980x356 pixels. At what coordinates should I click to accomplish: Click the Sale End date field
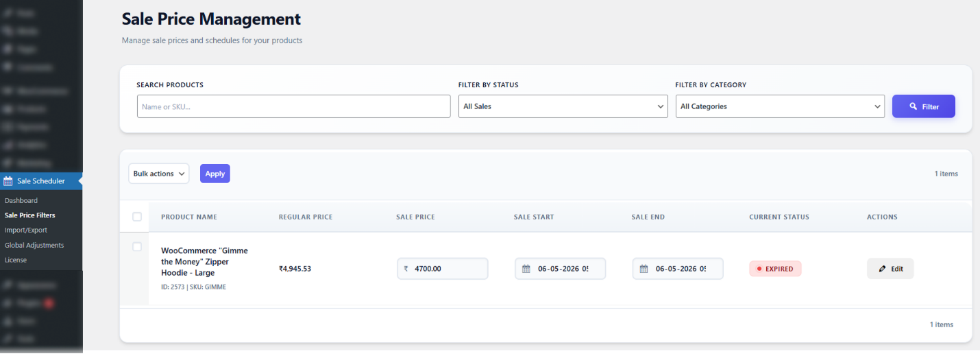pyautogui.click(x=678, y=269)
